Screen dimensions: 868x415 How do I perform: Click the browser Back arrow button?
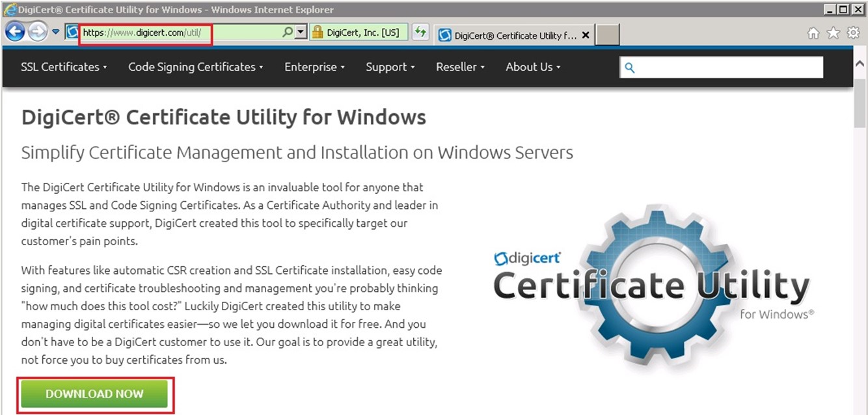(15, 31)
